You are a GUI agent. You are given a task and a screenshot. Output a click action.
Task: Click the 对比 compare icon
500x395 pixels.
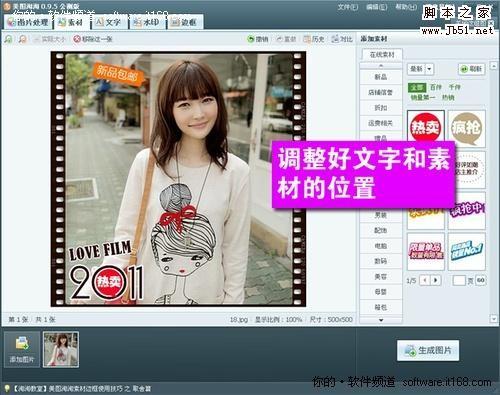coord(335,39)
